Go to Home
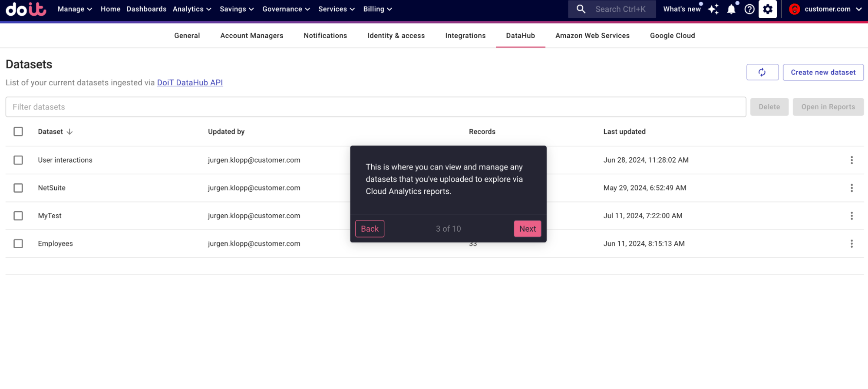868x389 pixels. tap(110, 9)
